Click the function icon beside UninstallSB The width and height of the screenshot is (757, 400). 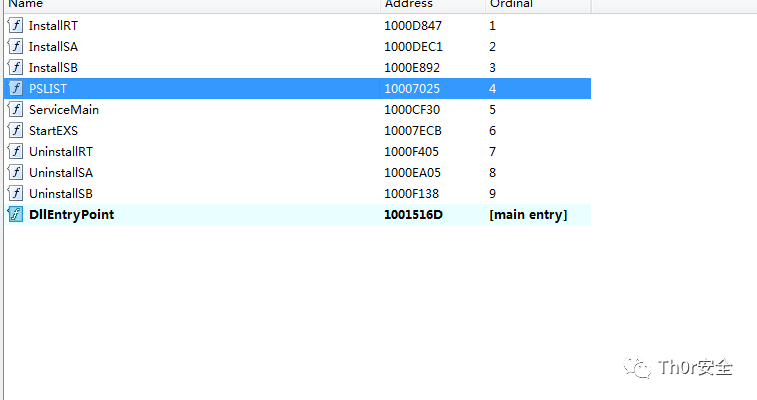coord(15,193)
